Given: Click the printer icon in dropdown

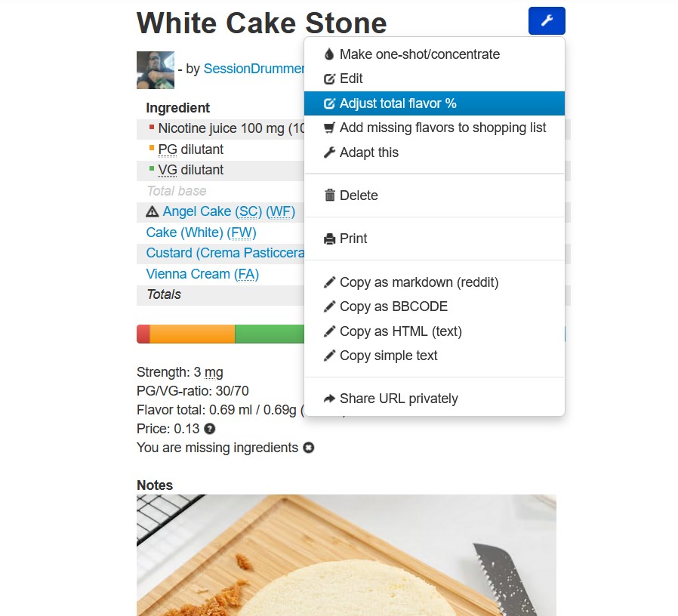Looking at the screenshot, I should [329, 239].
